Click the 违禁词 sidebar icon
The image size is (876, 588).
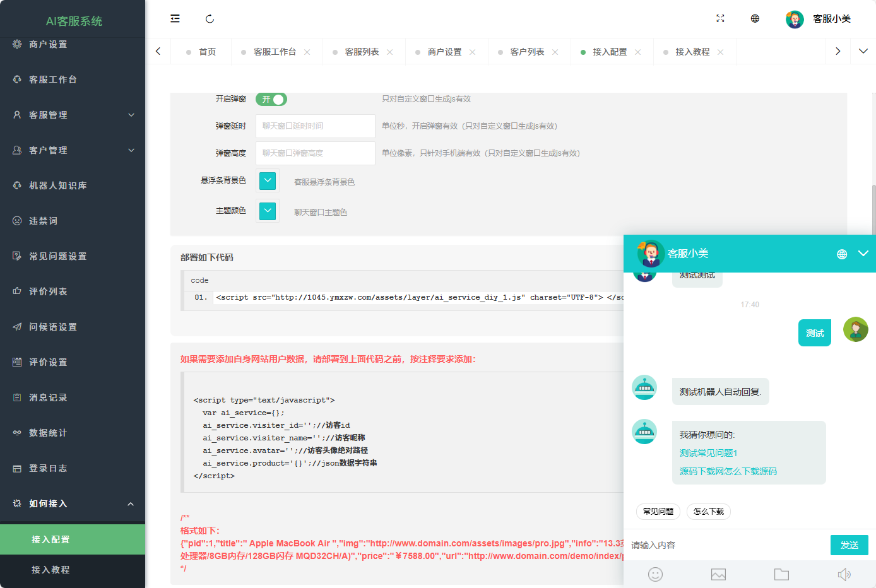(17, 221)
